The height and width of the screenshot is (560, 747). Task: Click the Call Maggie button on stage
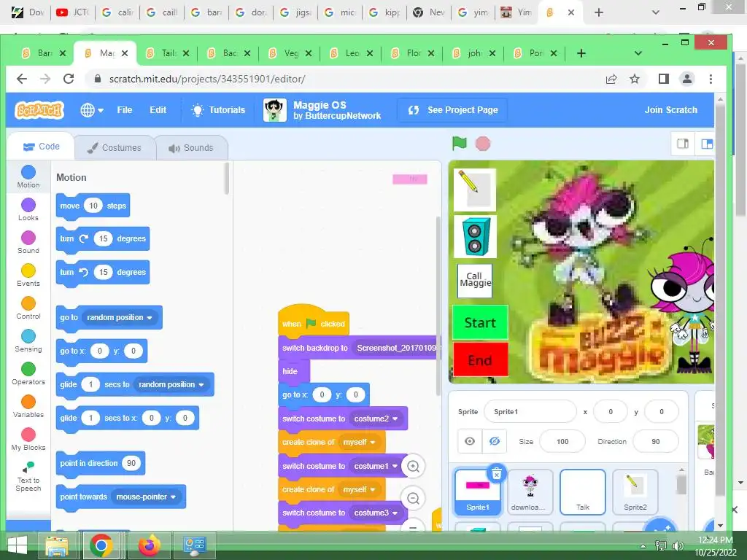(474, 281)
